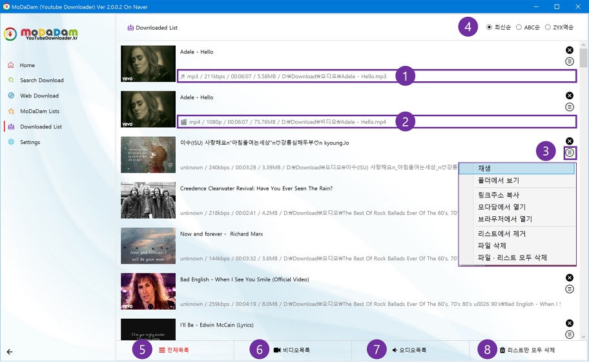Viewport: 589px width, 364px height.
Task: Remove the 이수(ISU) 사랑해요 entry with X
Action: pyautogui.click(x=570, y=141)
